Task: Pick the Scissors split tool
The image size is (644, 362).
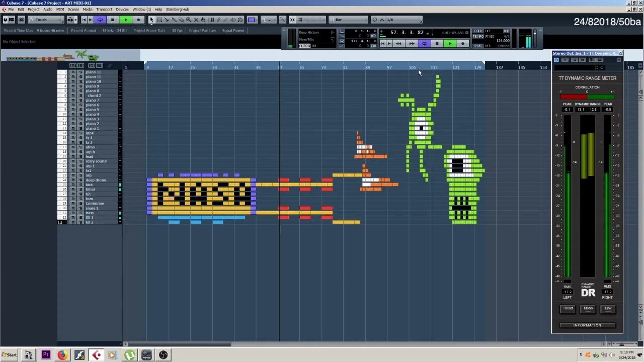Action: point(167,20)
